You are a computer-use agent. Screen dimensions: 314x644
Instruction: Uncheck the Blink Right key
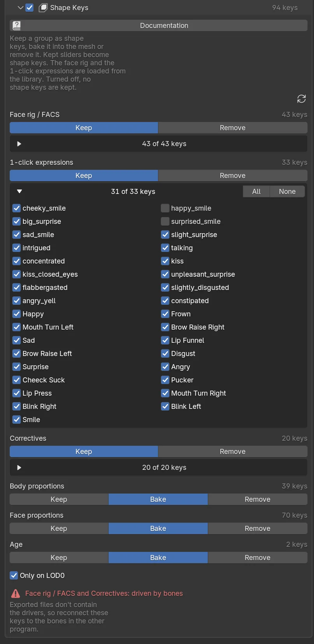tap(16, 407)
